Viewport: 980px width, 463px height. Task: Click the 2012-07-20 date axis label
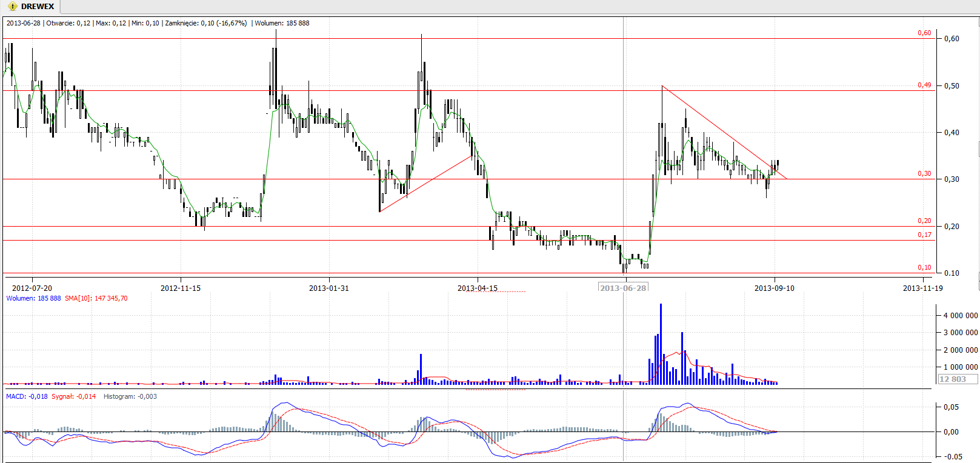point(32,288)
